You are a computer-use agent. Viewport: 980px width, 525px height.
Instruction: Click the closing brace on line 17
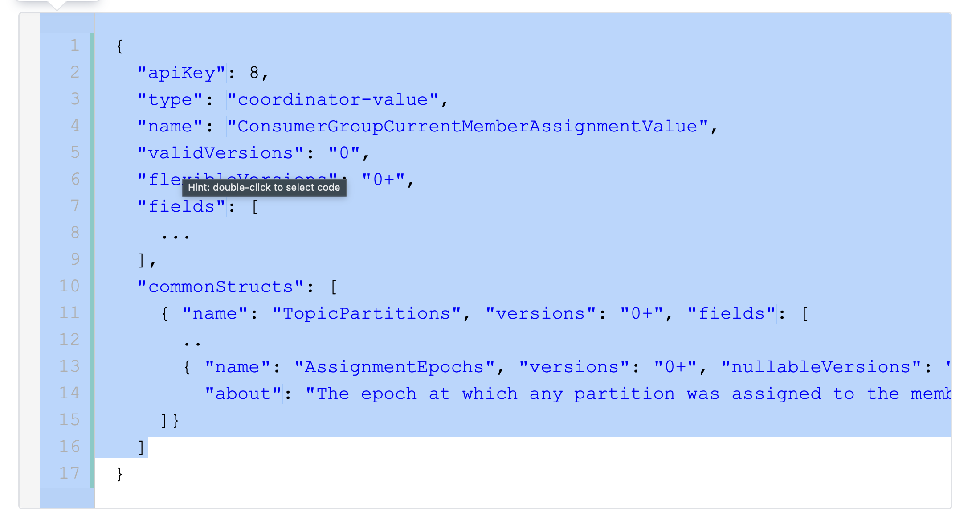pos(119,474)
